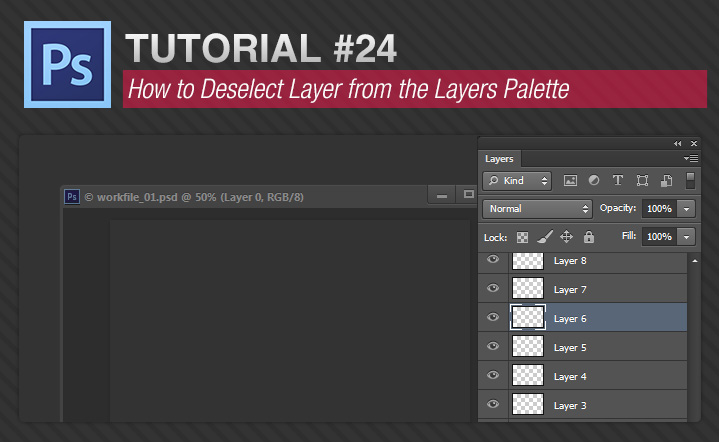Viewport: 719px width, 442px height.
Task: Open the Fill percentage dropdown arrow
Action: (x=686, y=237)
